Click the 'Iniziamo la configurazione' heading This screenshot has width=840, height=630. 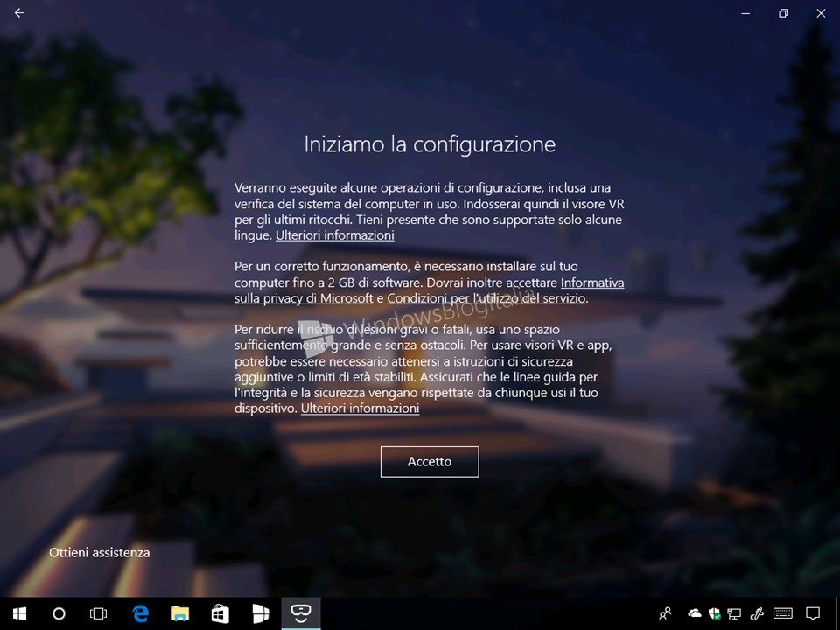430,144
